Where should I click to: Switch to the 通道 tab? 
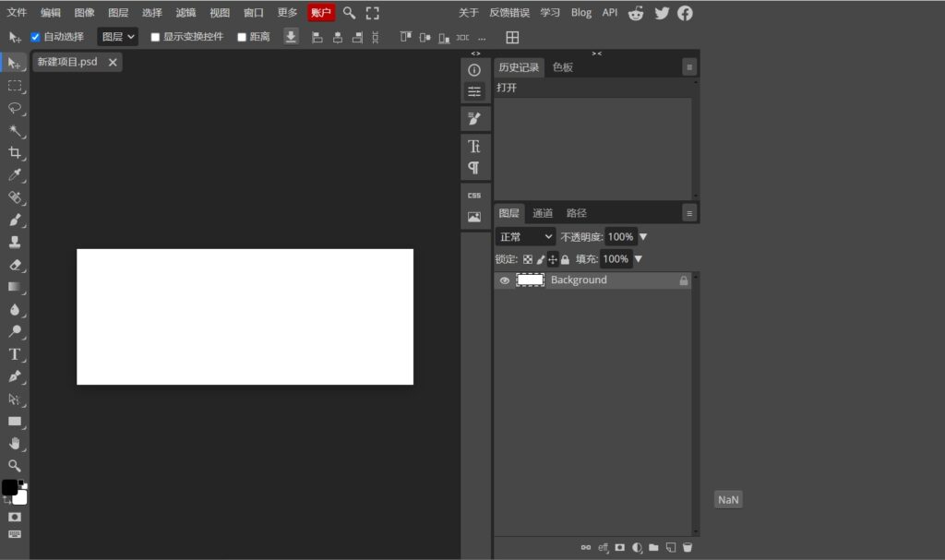pyautogui.click(x=544, y=212)
